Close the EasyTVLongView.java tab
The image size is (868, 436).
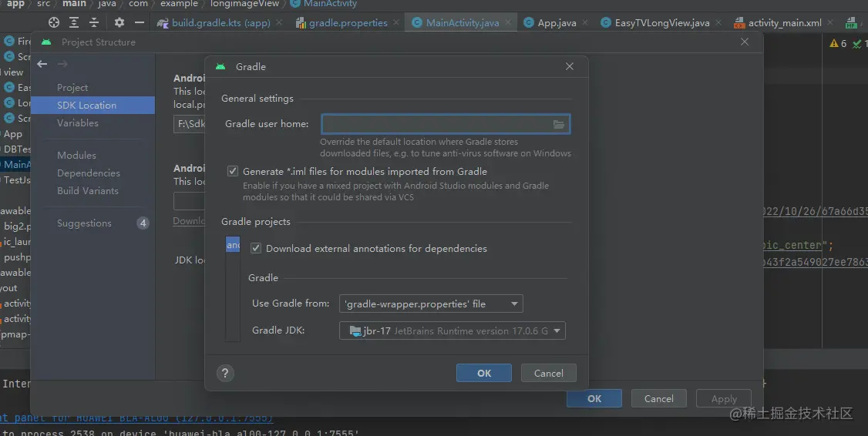click(718, 22)
